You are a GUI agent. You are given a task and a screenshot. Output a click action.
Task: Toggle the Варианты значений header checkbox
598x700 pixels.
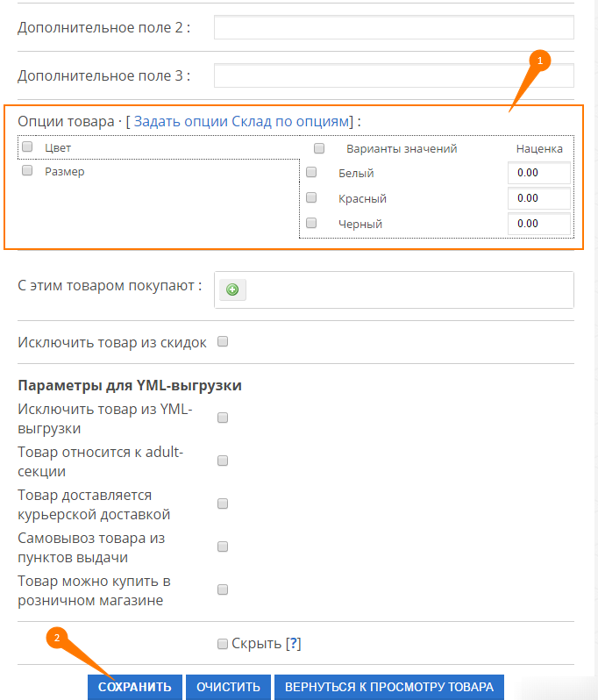pyautogui.click(x=319, y=148)
